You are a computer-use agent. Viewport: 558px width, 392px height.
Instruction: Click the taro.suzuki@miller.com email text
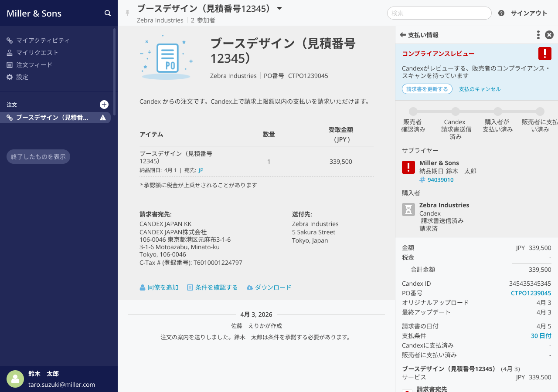tap(61, 385)
